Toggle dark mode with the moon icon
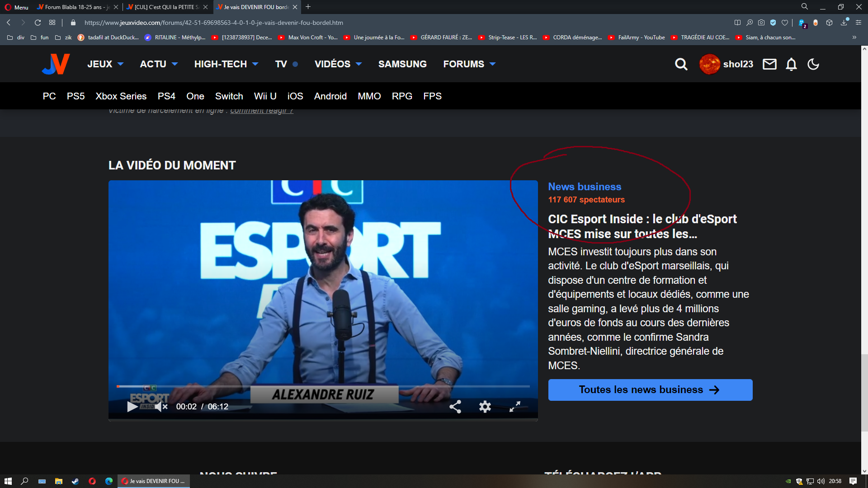This screenshot has height=488, width=868. (x=813, y=64)
